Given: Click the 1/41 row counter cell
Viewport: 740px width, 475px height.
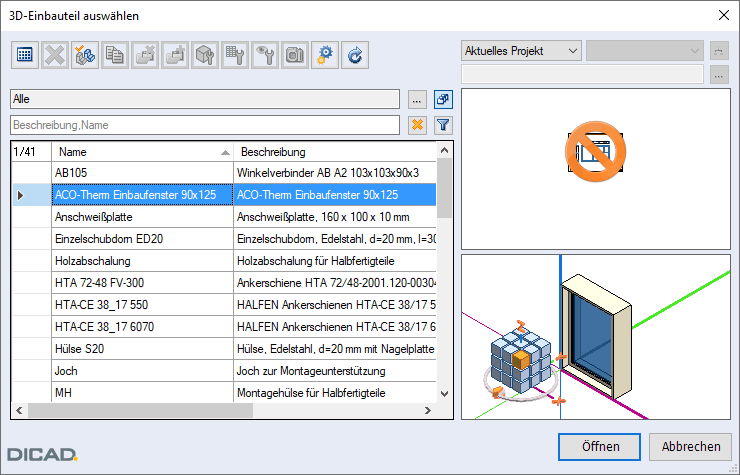Looking at the screenshot, I should (x=31, y=152).
